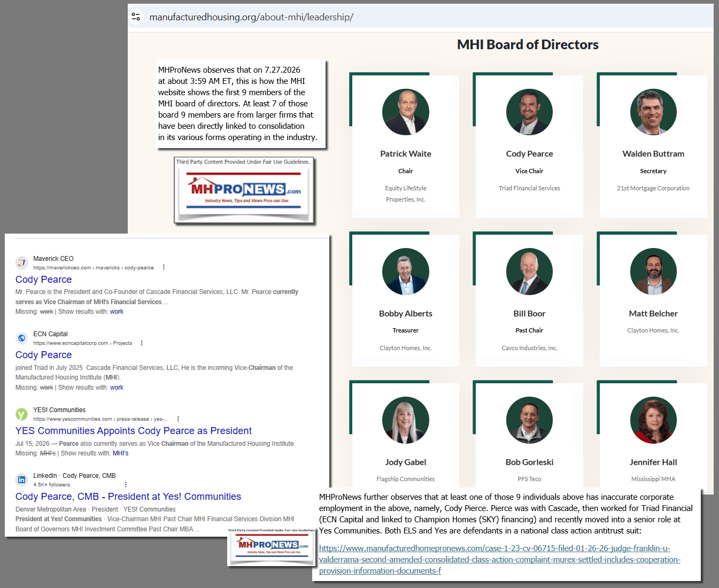Screen dimensions: 719x588
Task: Open the manufacturedhomepronews.com case article link
Action: point(500,560)
